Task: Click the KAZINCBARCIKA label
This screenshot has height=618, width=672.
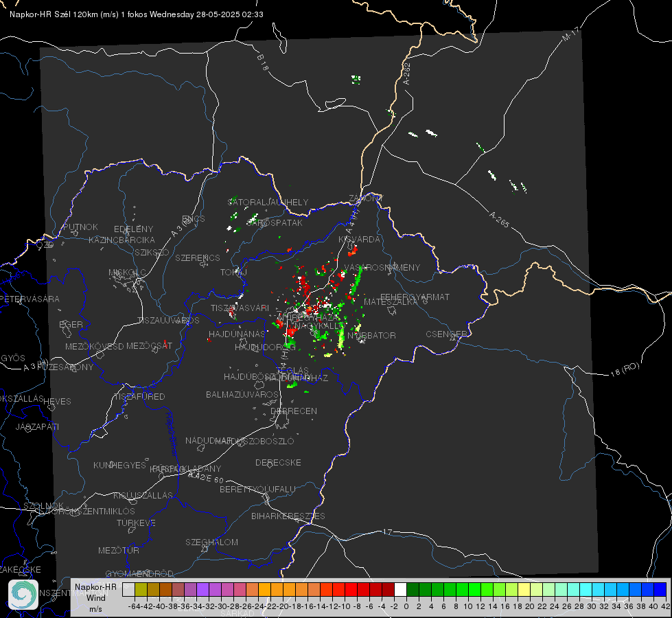Action: 121,240
